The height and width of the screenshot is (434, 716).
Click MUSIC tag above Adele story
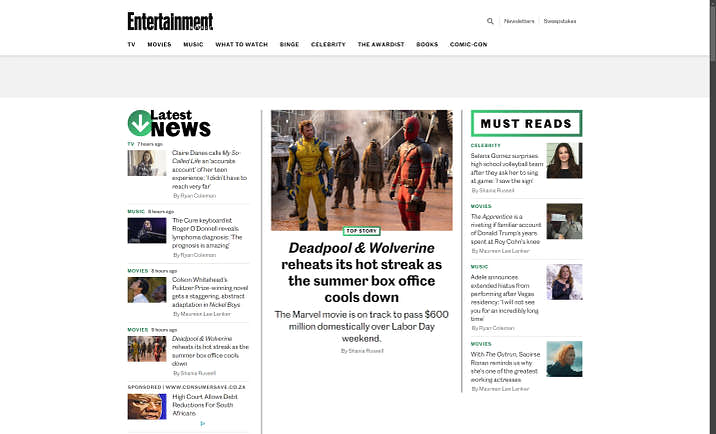(479, 267)
